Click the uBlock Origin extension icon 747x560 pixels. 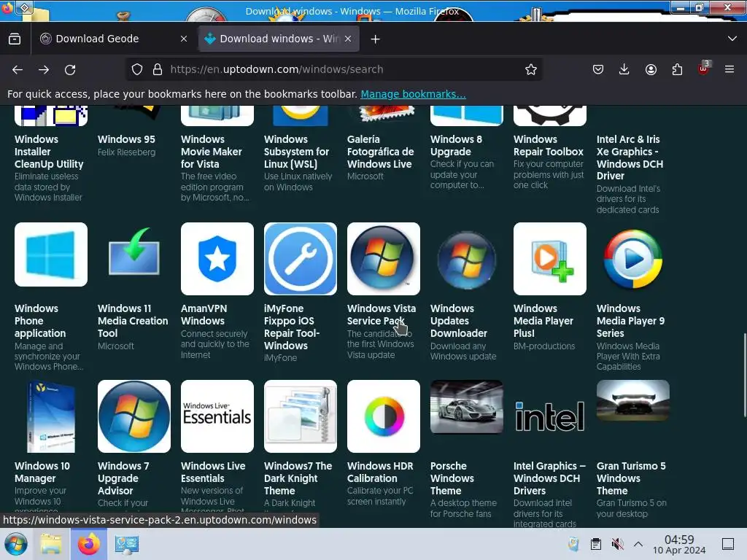point(704,69)
